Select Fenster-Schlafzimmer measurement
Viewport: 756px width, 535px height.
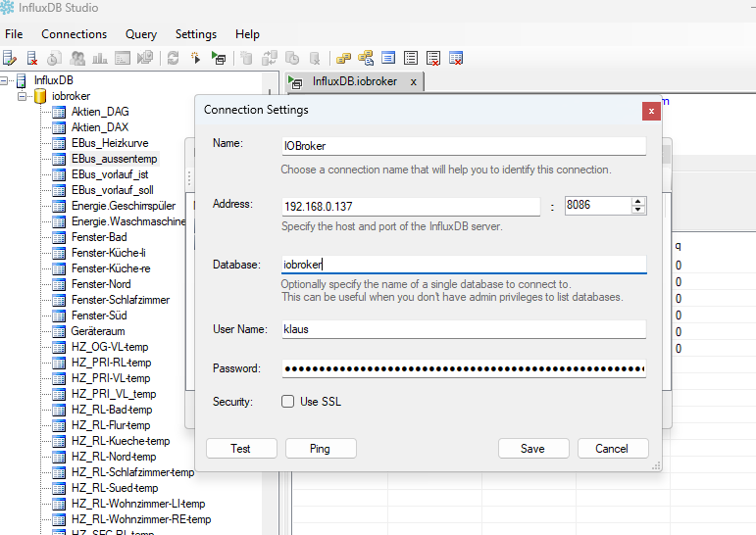pyautogui.click(x=121, y=300)
